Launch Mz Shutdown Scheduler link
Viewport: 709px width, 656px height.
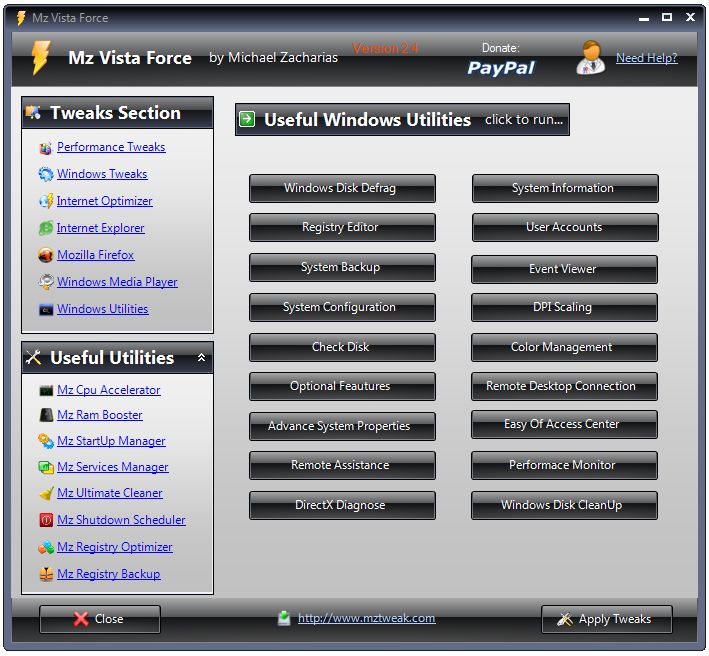(121, 520)
